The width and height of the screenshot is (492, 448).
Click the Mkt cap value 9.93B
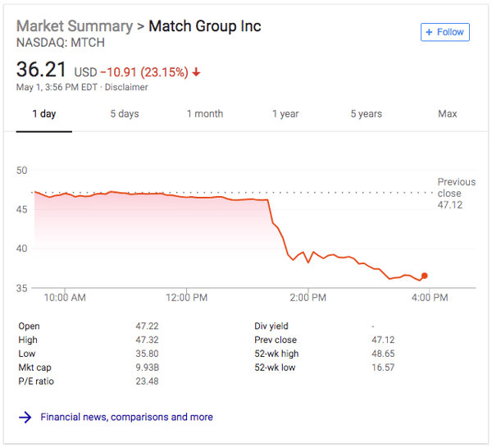tap(148, 368)
